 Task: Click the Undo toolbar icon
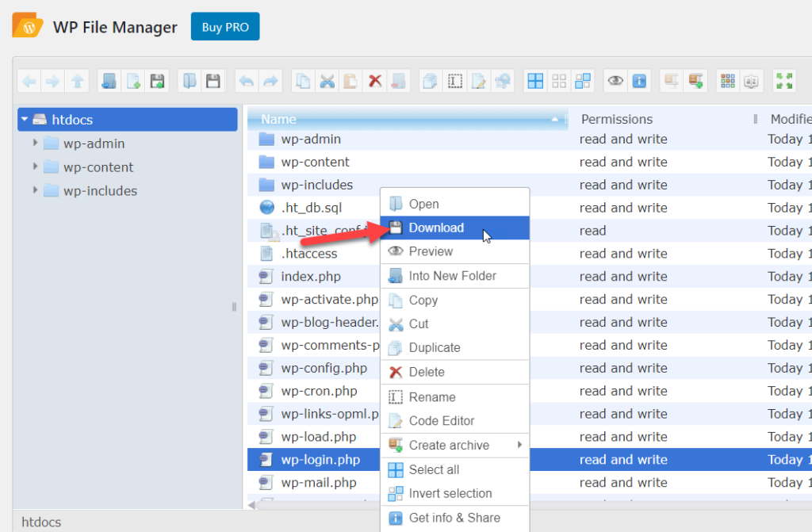(x=247, y=82)
